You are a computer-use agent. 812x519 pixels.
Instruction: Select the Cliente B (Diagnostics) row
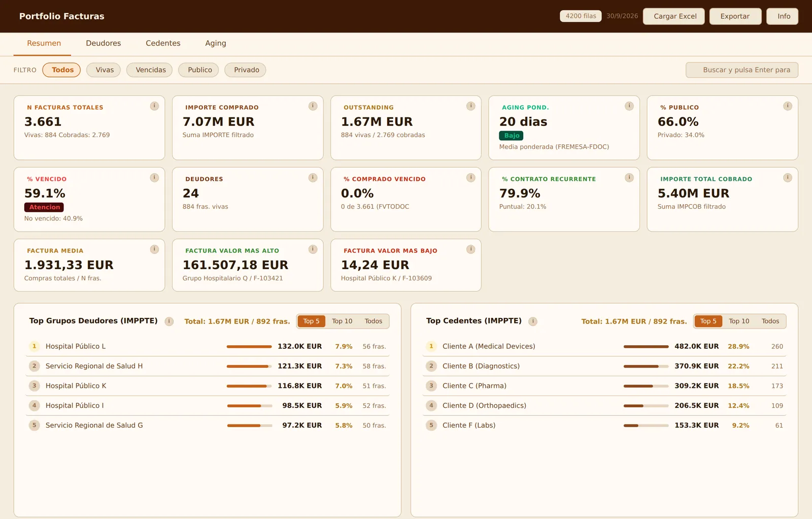coord(604,366)
